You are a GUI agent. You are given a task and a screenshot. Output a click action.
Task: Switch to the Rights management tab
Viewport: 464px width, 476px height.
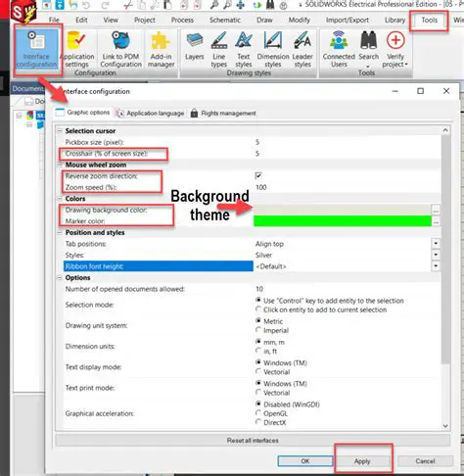pos(223,114)
